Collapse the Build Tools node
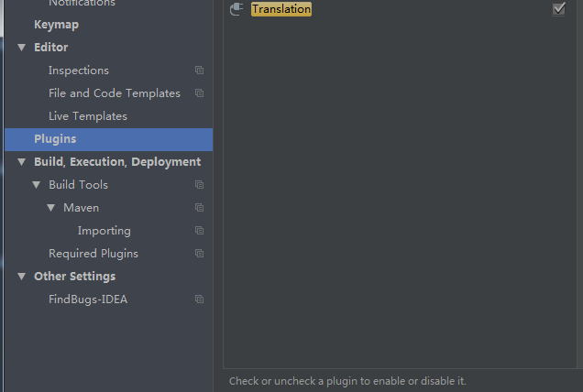The height and width of the screenshot is (392, 583). pyautogui.click(x=36, y=185)
